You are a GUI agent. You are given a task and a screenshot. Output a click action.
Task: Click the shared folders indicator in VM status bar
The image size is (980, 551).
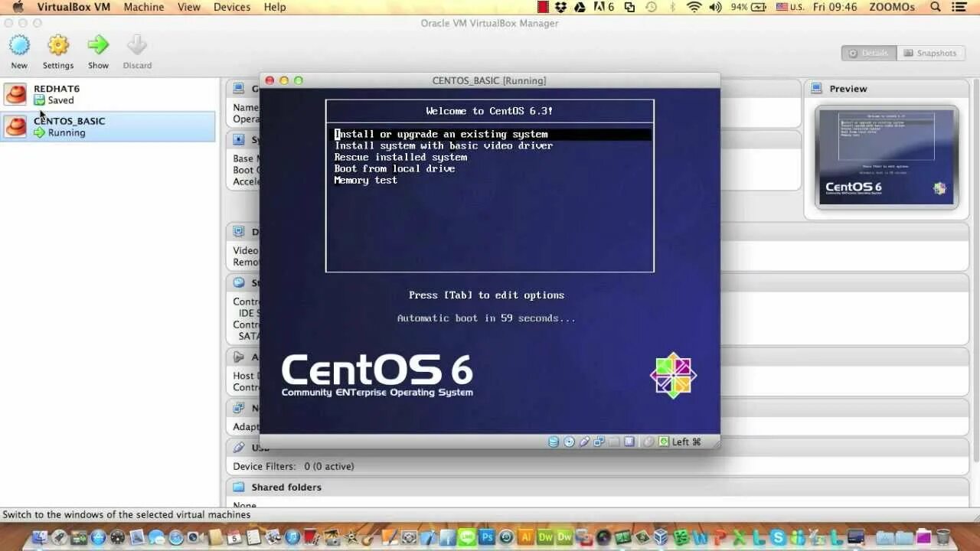[614, 442]
